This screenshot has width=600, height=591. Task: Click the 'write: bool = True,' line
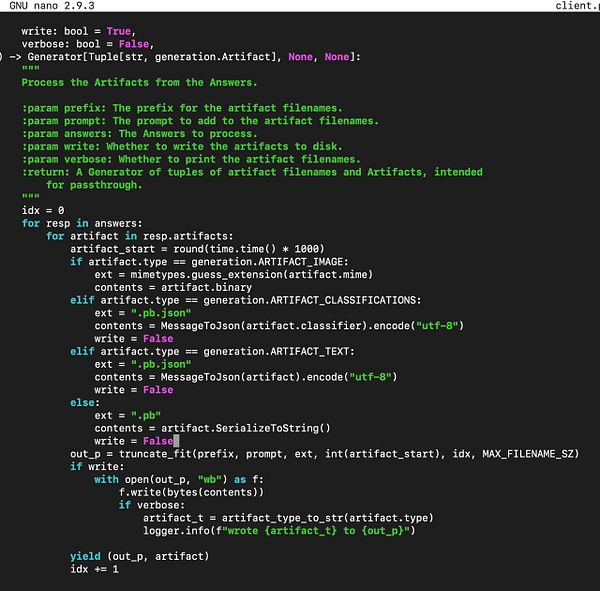point(78,31)
